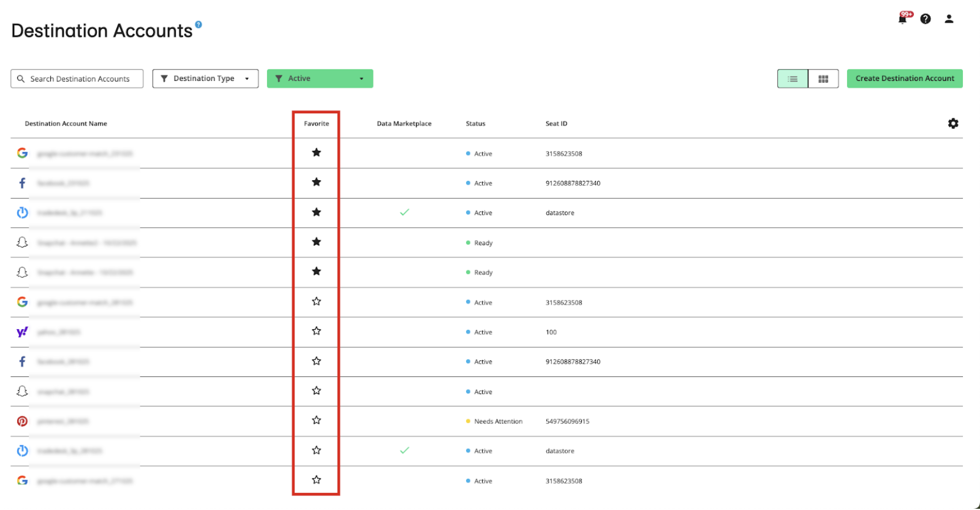Favorite the Yahoo account row

click(316, 331)
